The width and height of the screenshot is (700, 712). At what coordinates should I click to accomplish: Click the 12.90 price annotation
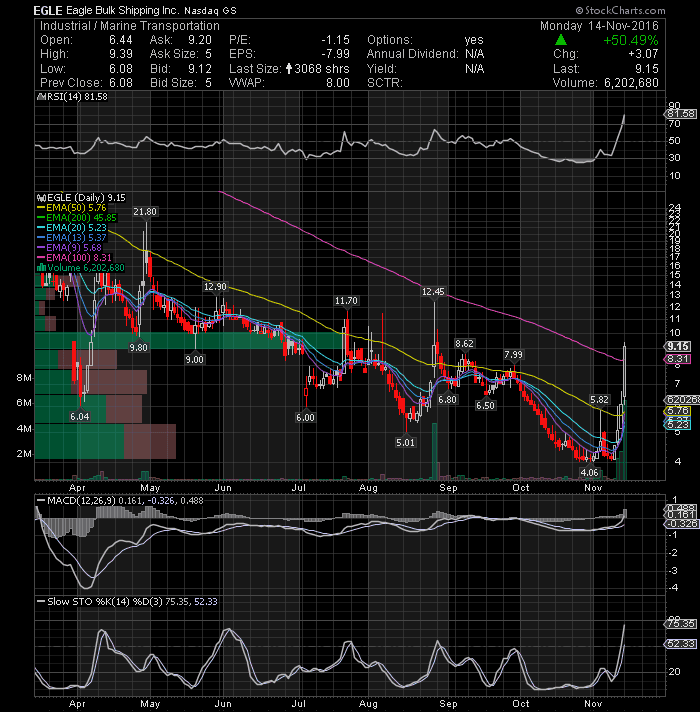215,287
